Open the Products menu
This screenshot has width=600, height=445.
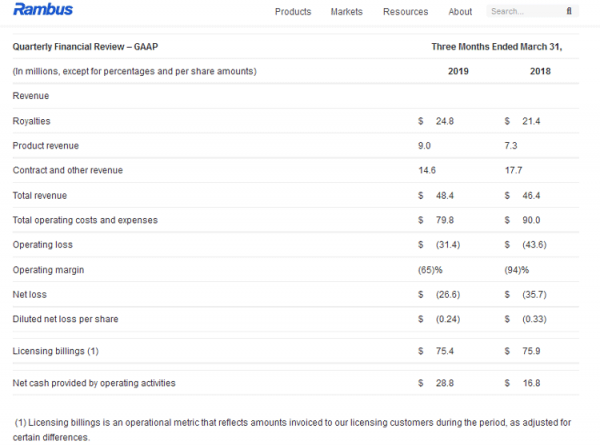[292, 12]
